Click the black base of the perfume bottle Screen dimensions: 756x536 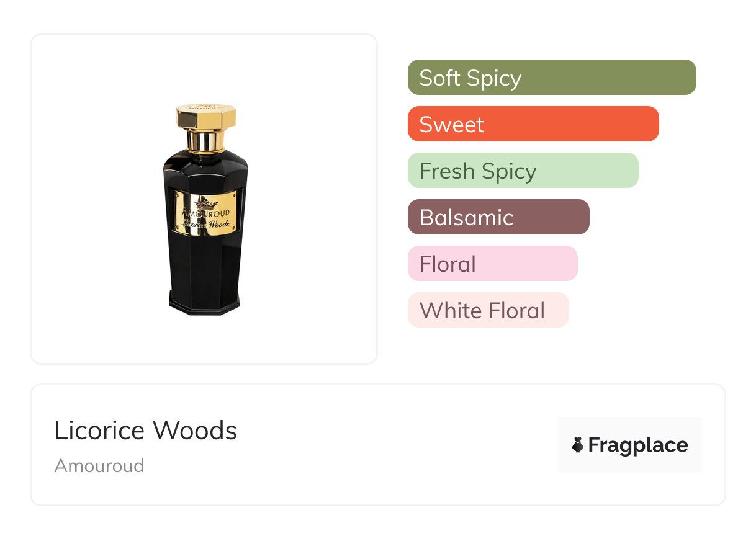[205, 305]
